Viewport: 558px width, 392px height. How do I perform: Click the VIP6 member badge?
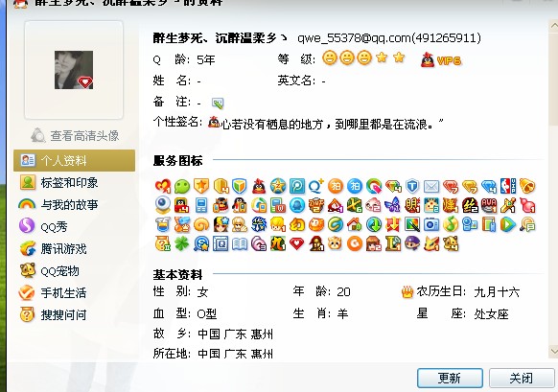441,59
